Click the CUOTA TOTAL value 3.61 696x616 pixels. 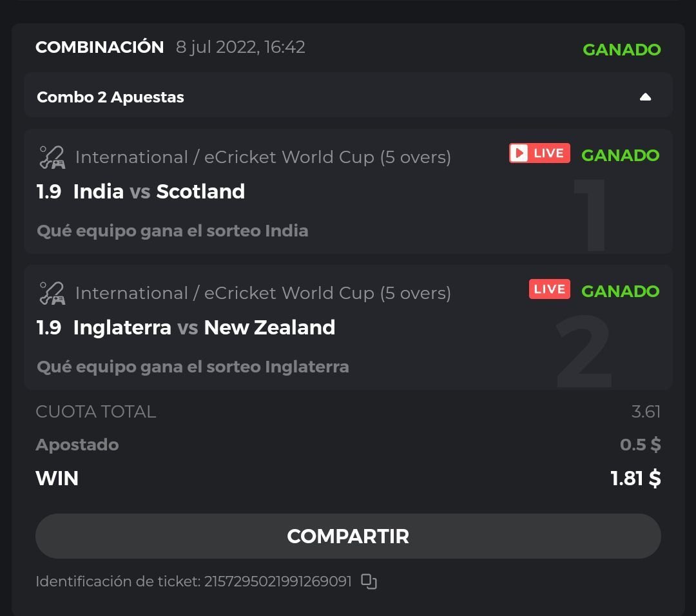click(x=646, y=412)
